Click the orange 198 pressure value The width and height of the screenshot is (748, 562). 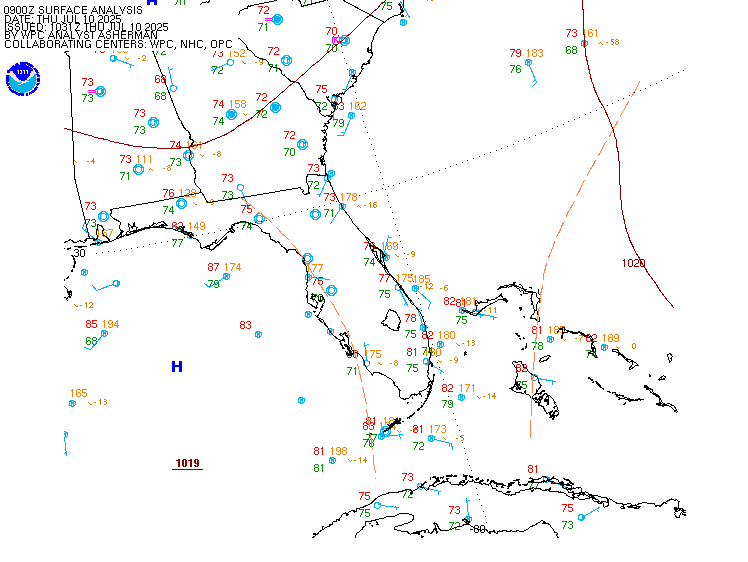(x=339, y=451)
